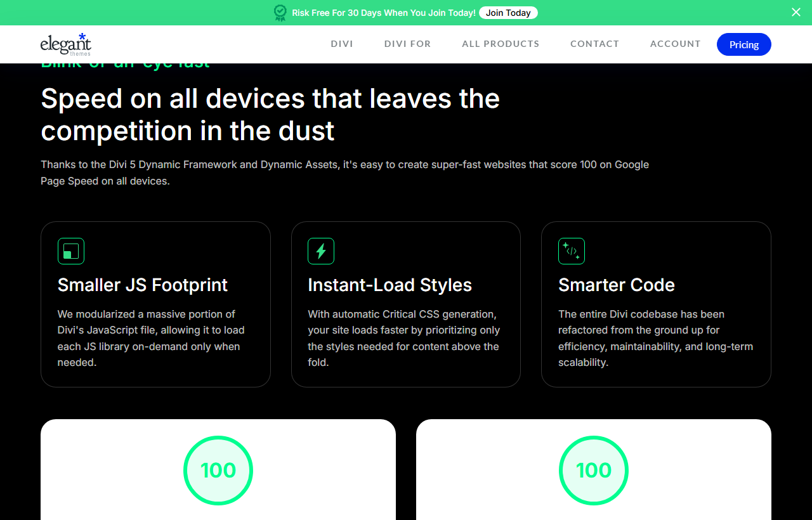Image resolution: width=812 pixels, height=520 pixels.
Task: Click the right 100 score circle
Action: (594, 471)
